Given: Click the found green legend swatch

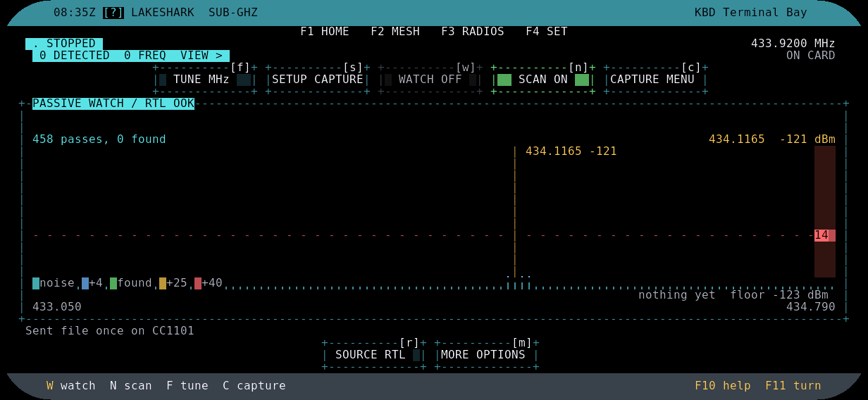Looking at the screenshot, I should coord(113,283).
